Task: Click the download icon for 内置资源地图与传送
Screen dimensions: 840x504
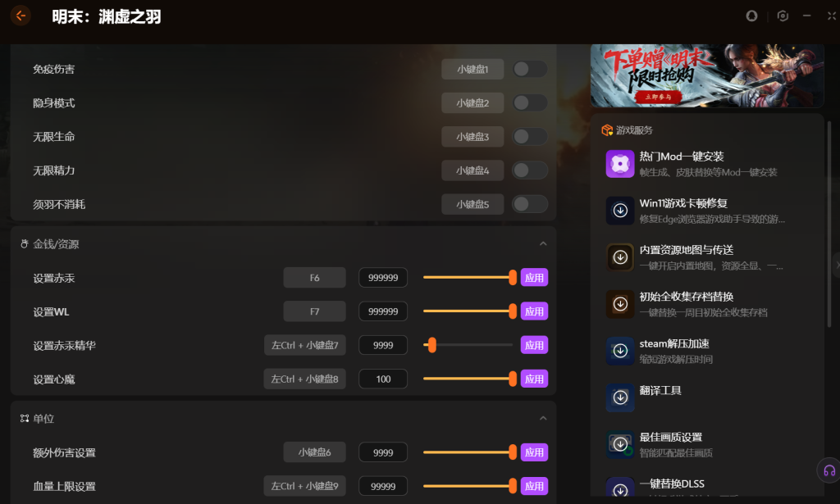Action: [x=620, y=257]
